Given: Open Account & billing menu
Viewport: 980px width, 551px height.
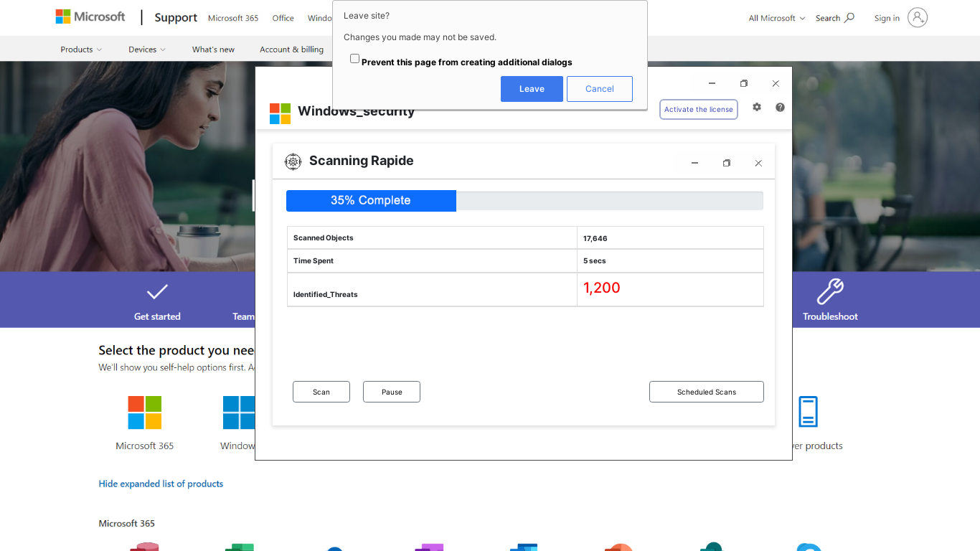Looking at the screenshot, I should [291, 50].
